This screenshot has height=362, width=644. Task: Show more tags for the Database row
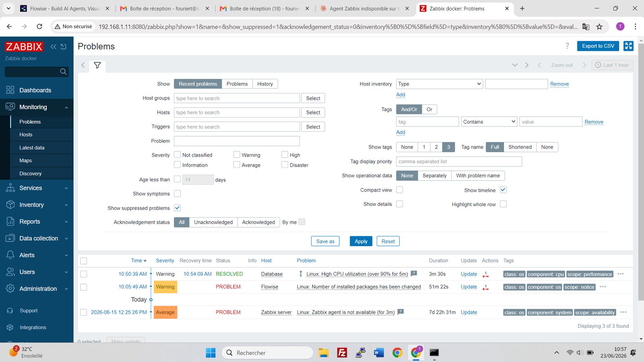[x=621, y=274]
